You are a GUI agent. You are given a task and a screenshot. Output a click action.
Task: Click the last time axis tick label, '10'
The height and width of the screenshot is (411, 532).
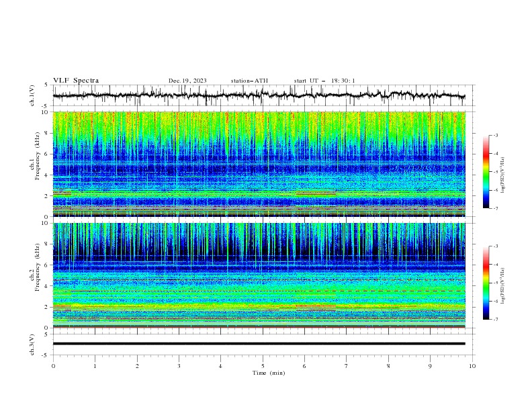472,366
